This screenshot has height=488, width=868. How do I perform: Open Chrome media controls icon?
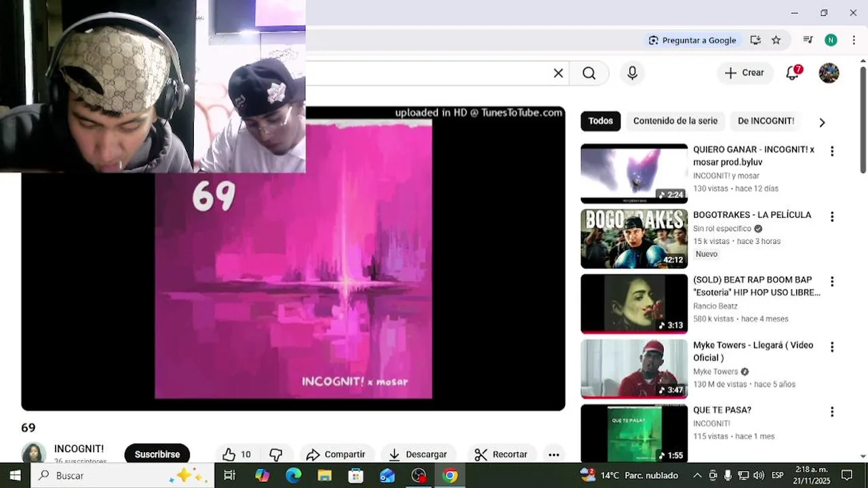click(x=808, y=40)
